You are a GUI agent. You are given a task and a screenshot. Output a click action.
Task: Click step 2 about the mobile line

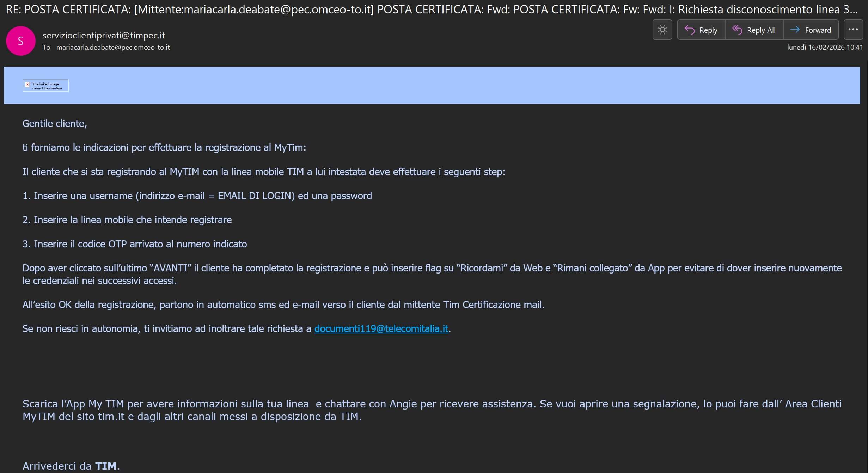coord(127,220)
